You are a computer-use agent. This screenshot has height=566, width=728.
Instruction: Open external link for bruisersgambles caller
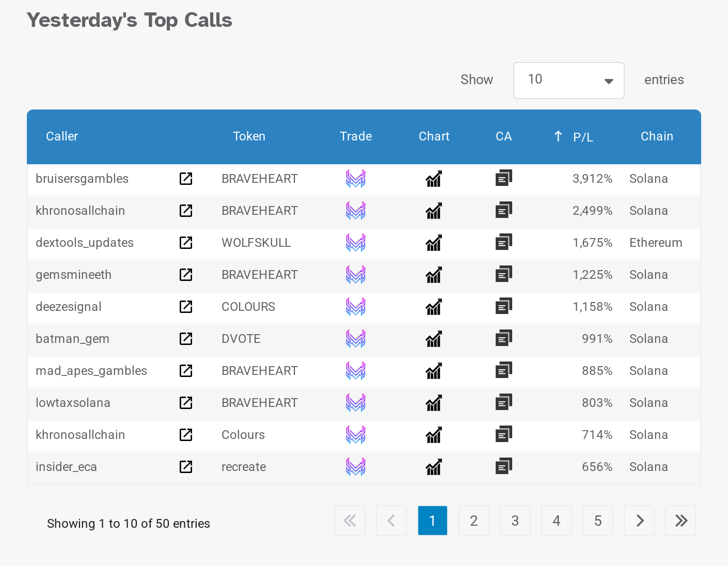[x=186, y=179]
